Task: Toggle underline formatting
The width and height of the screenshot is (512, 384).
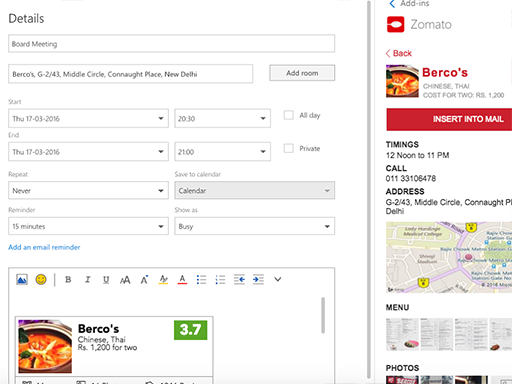Action: 106,280
